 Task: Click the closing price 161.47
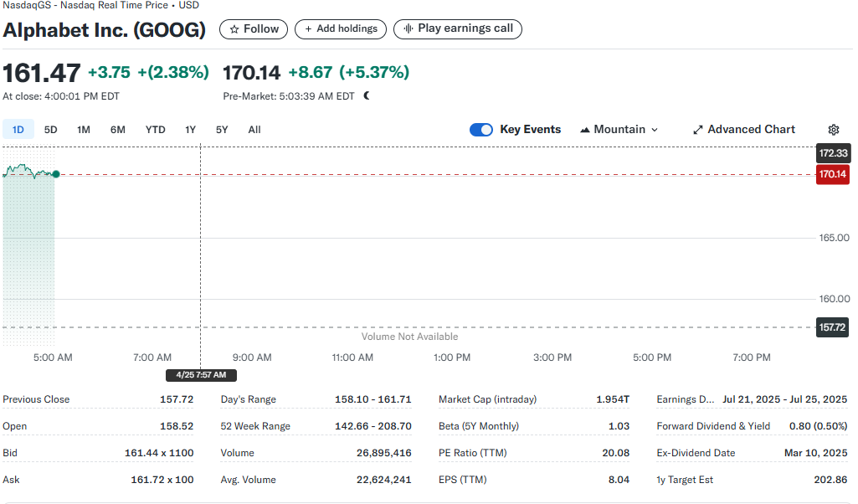pyautogui.click(x=42, y=73)
